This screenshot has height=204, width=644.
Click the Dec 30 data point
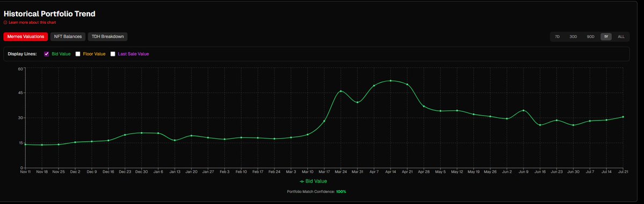coord(142,133)
